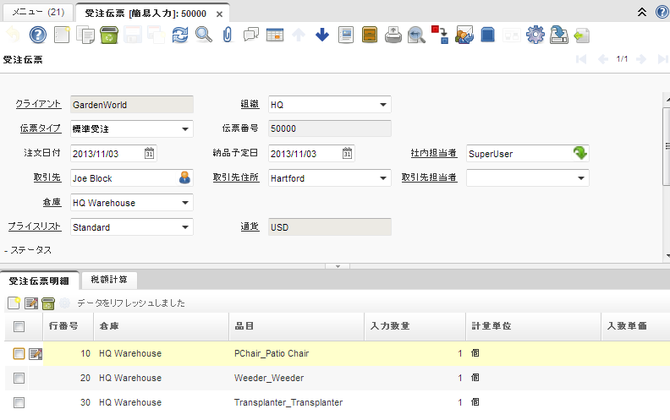Open 納品予定日 calendar picker
This screenshot has height=420, width=670.
click(x=347, y=153)
